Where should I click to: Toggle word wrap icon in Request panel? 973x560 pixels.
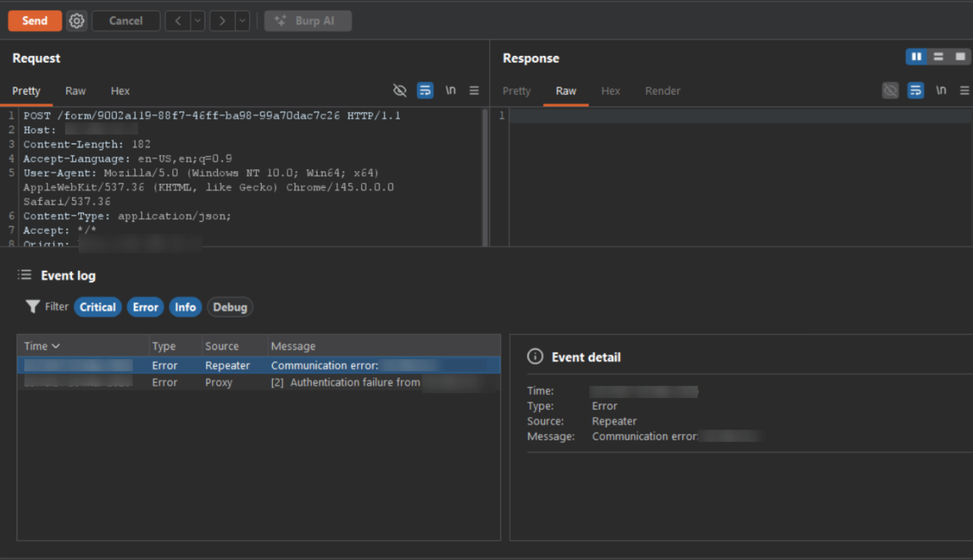point(425,91)
